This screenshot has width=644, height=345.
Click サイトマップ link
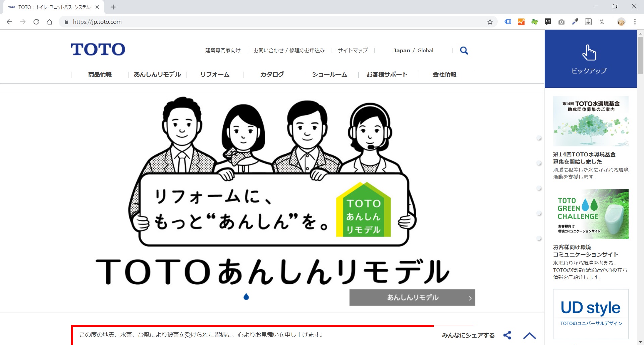point(353,50)
